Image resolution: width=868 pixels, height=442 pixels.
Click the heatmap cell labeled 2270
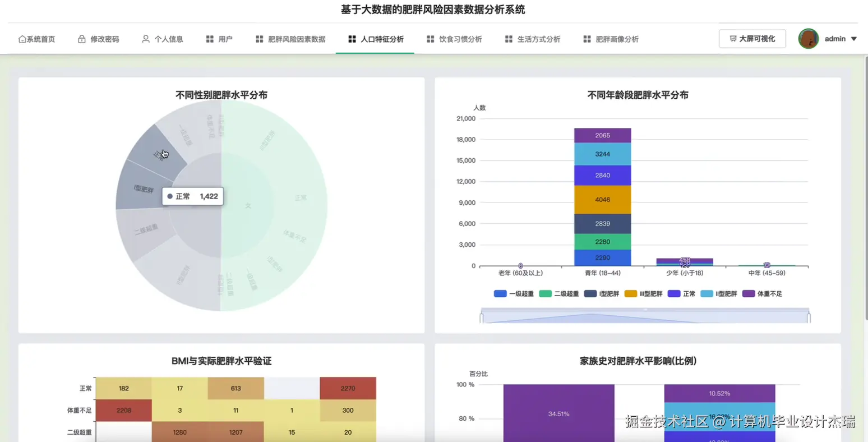[x=348, y=388]
